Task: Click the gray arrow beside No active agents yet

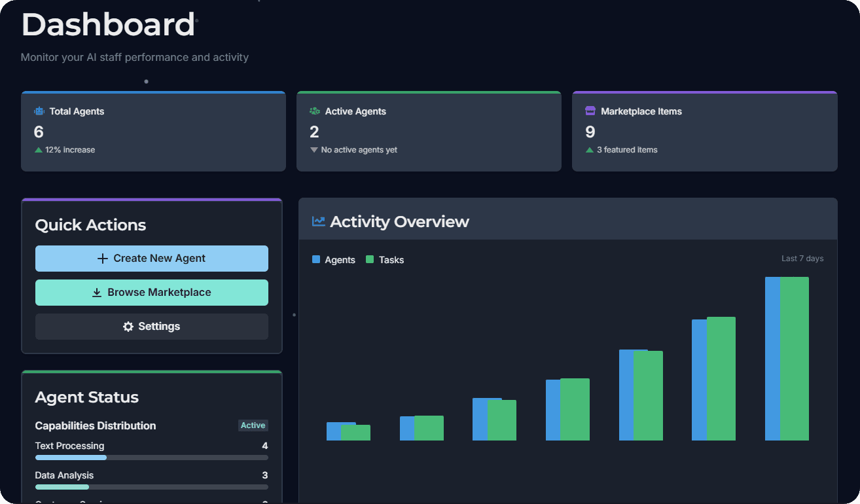Action: [314, 149]
